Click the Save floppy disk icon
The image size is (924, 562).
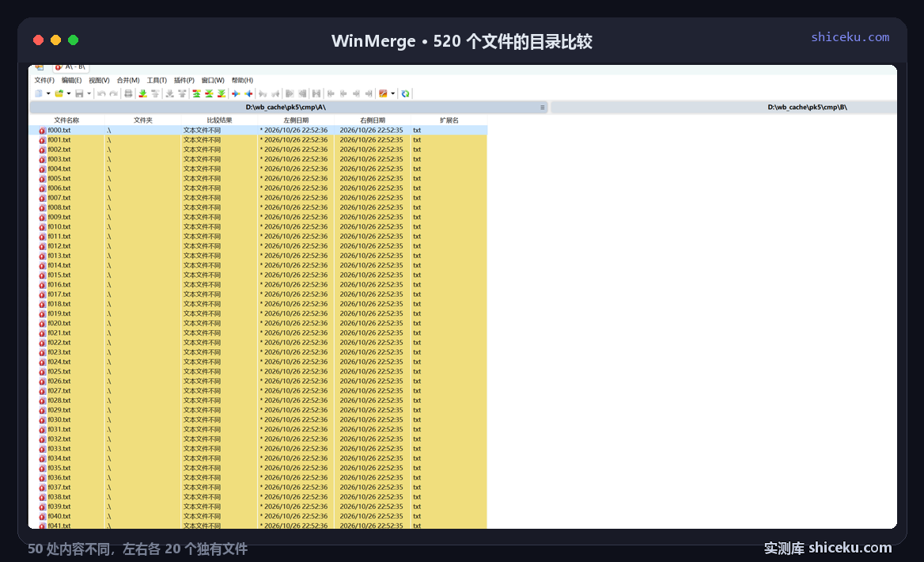(x=79, y=93)
